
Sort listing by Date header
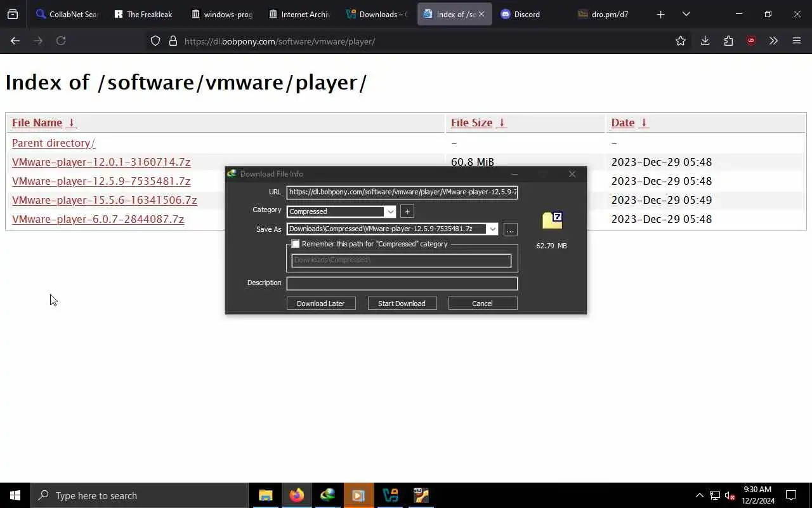coord(622,123)
